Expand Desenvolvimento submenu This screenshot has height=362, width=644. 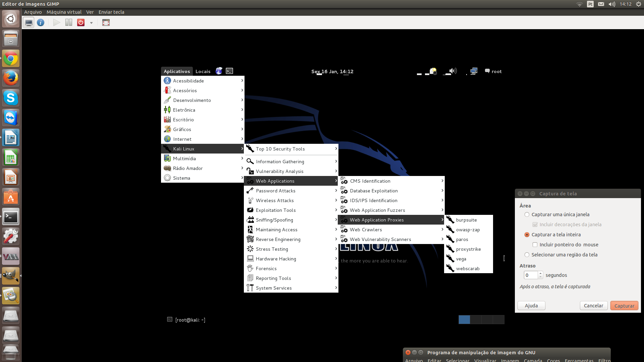(x=203, y=100)
